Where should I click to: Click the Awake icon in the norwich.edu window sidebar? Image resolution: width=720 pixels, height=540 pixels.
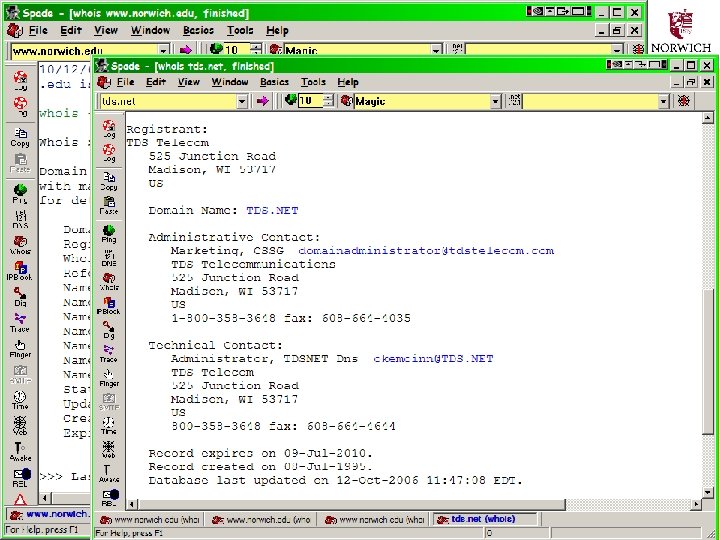[x=20, y=452]
